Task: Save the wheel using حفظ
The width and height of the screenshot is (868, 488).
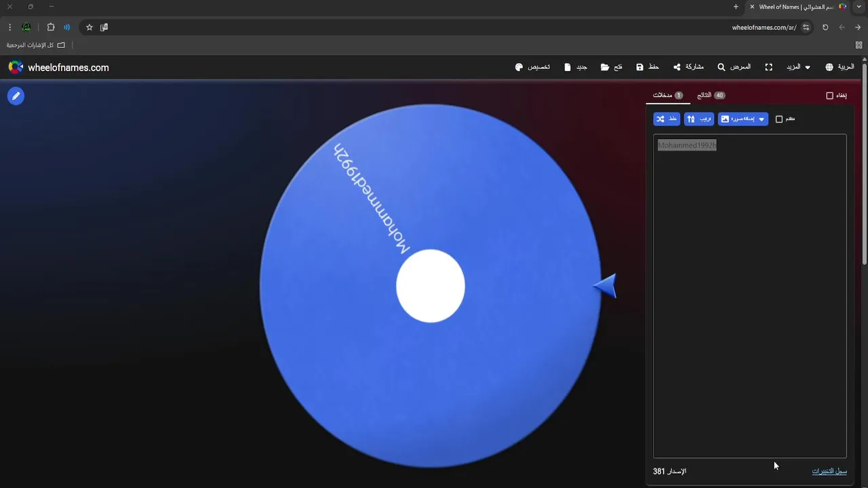Action: point(648,67)
